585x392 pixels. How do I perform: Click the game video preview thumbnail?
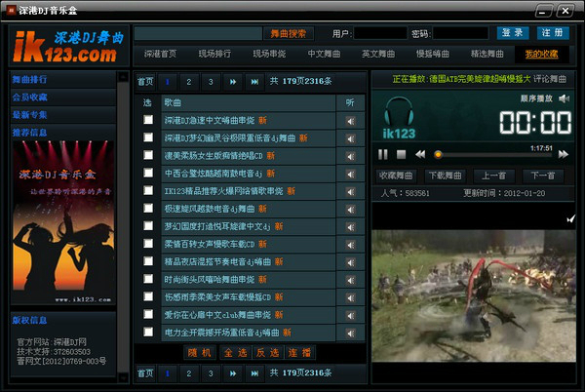pos(474,295)
